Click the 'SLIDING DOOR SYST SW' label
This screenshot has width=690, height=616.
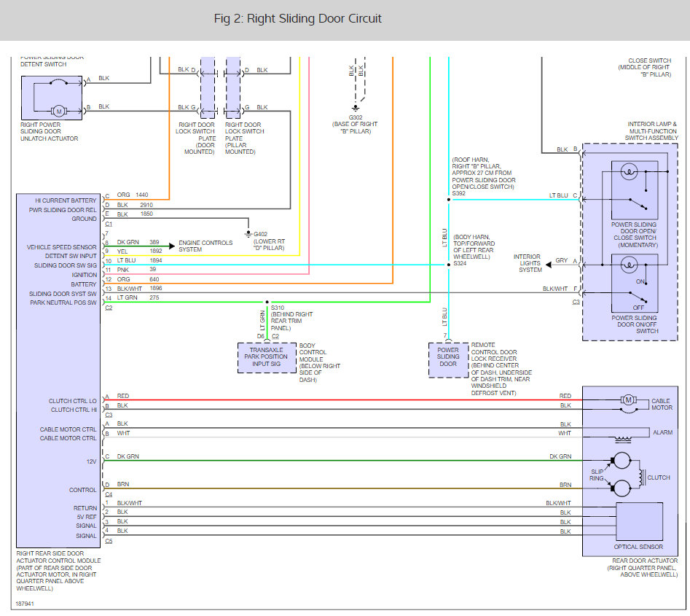(x=63, y=294)
